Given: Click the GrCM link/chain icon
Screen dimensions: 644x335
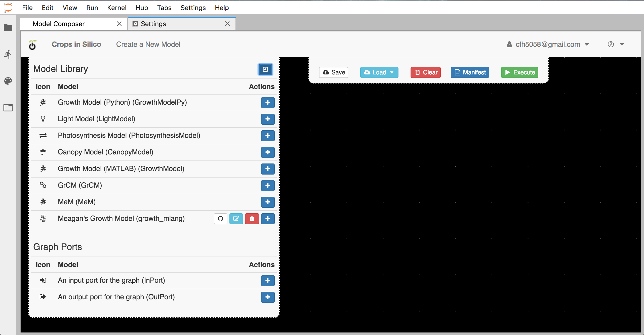Looking at the screenshot, I should [43, 185].
